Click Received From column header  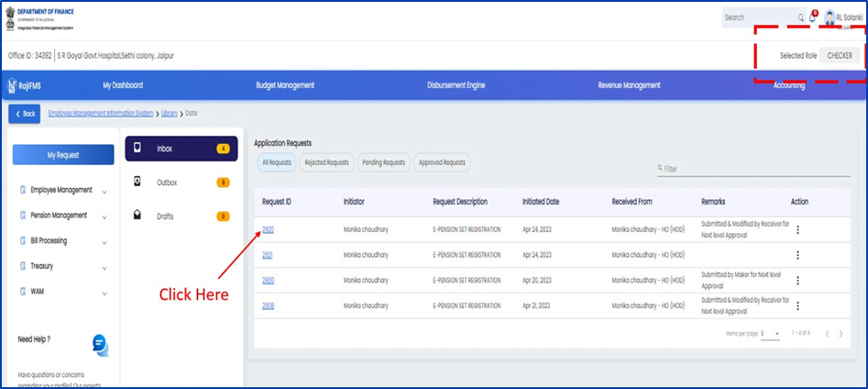coord(632,202)
